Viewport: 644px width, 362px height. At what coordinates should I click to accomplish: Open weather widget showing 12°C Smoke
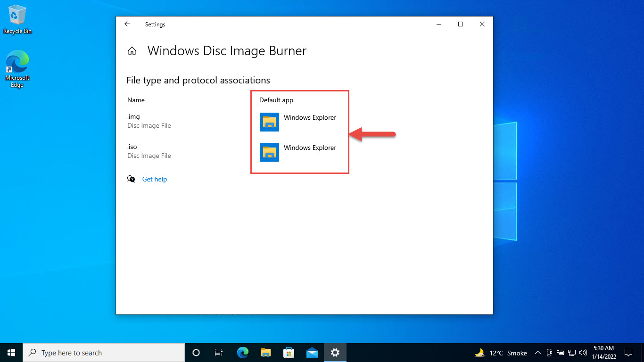(x=501, y=353)
